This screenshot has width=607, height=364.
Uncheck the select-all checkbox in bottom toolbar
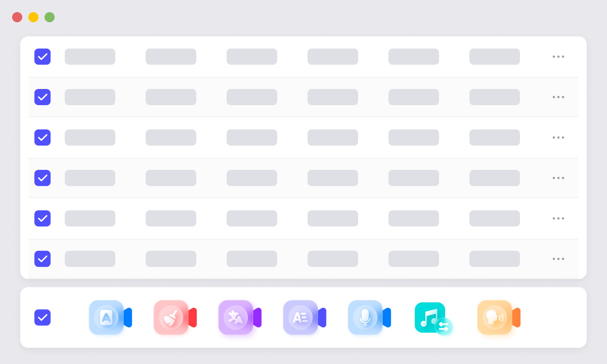[42, 317]
